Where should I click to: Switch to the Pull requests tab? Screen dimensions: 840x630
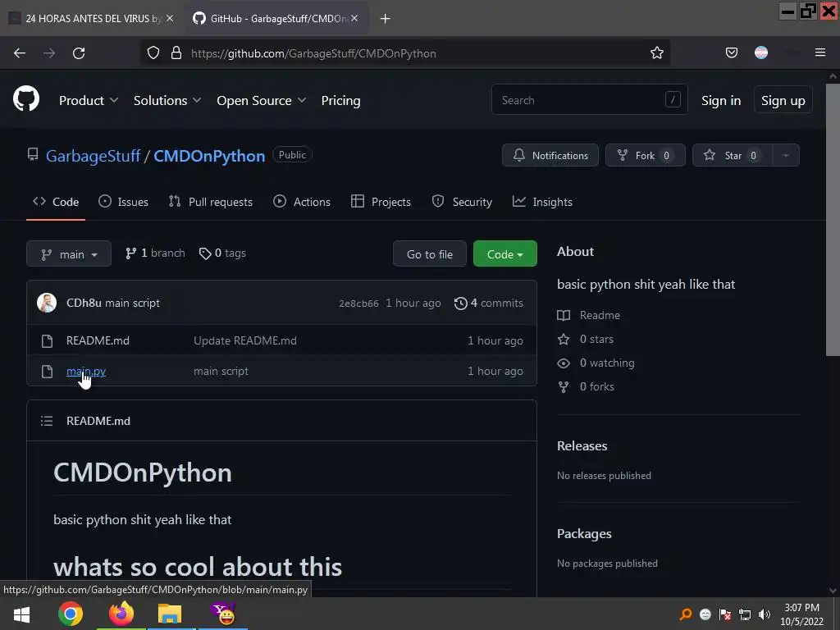(x=210, y=202)
